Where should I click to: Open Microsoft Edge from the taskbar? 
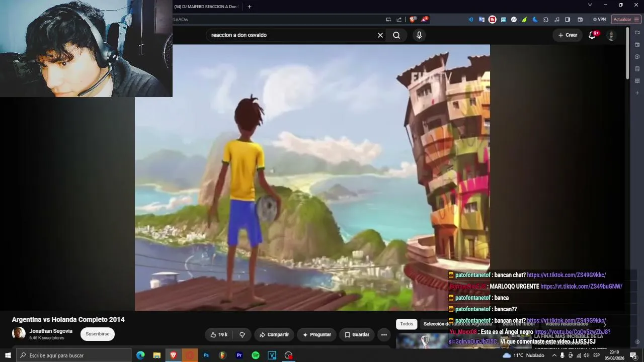point(140,355)
